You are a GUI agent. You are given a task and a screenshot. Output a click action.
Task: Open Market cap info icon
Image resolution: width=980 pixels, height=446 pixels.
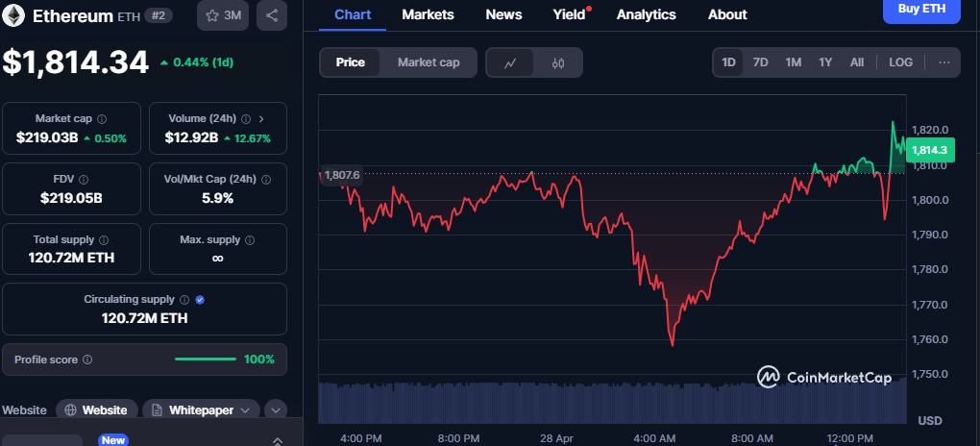click(102, 119)
